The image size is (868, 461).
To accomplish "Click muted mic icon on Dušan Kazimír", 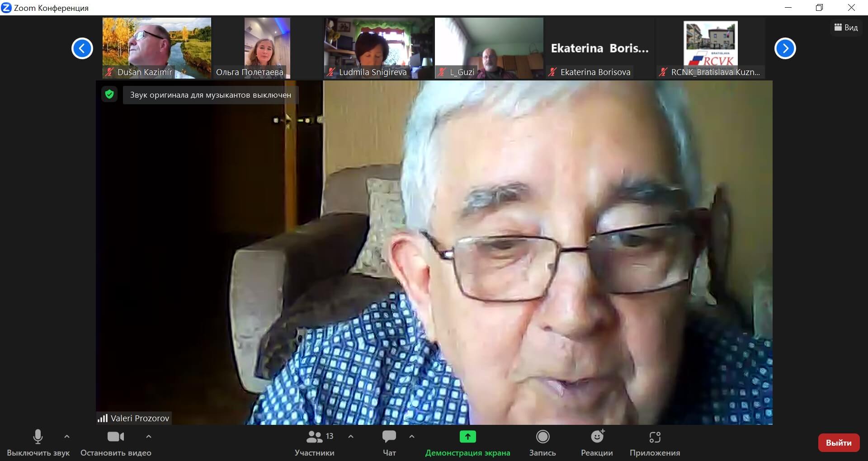I will (109, 72).
